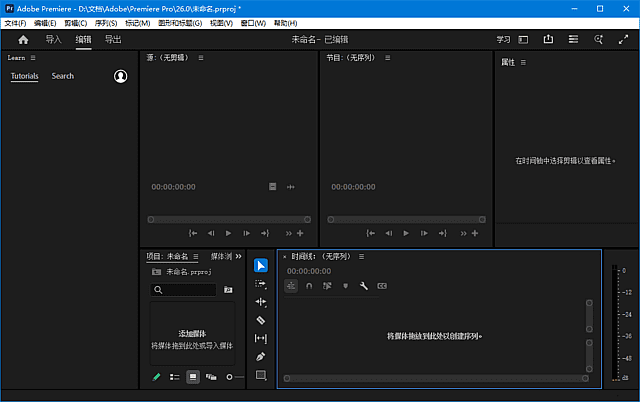Click the Home icon in header
The width and height of the screenshot is (640, 402).
pyautogui.click(x=23, y=40)
